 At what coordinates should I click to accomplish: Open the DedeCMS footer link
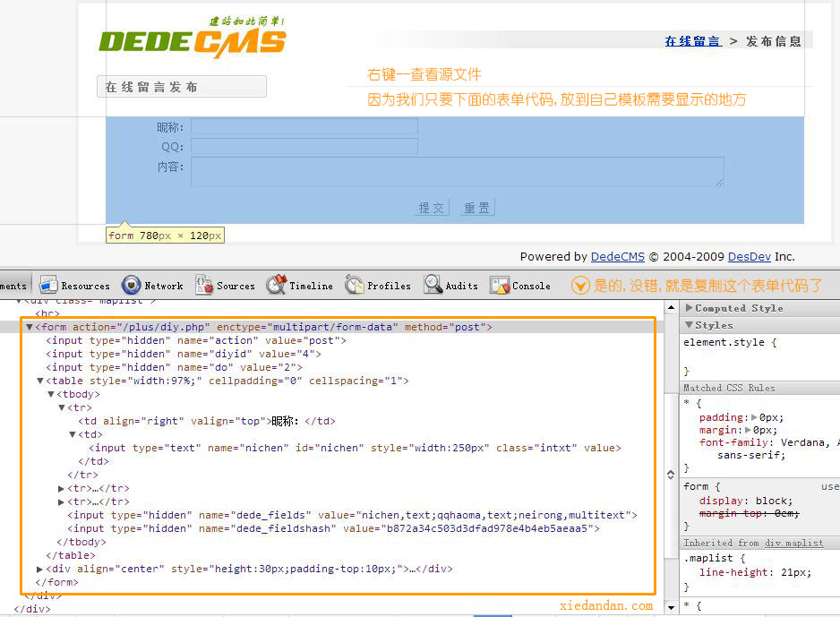click(617, 256)
